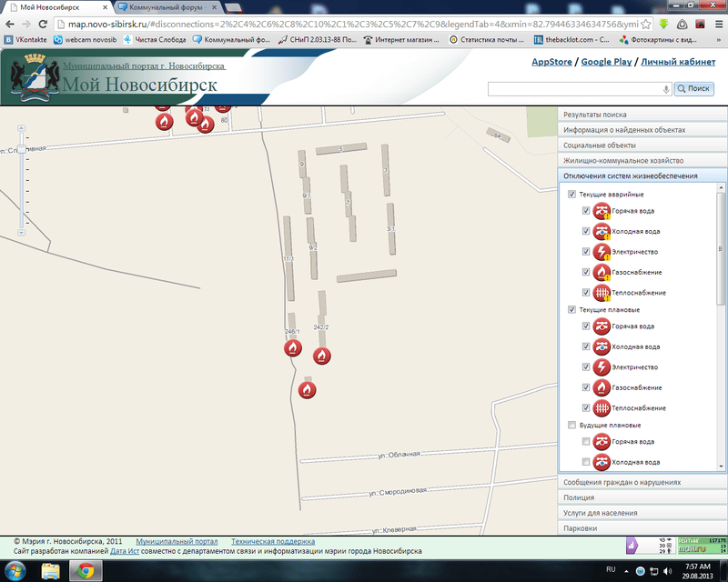Click the emergency Горячая вода icon
The width and height of the screenshot is (728, 582).
(x=602, y=211)
